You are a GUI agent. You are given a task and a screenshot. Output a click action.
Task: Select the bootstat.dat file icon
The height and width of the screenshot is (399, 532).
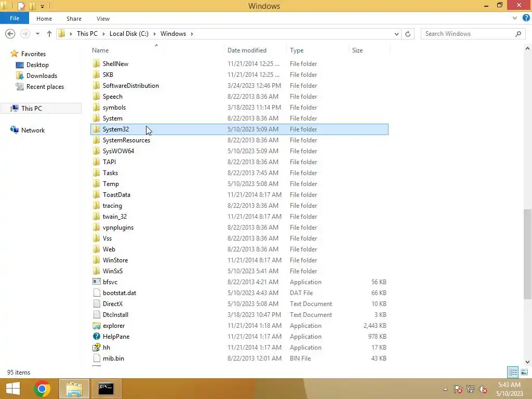[96, 293]
